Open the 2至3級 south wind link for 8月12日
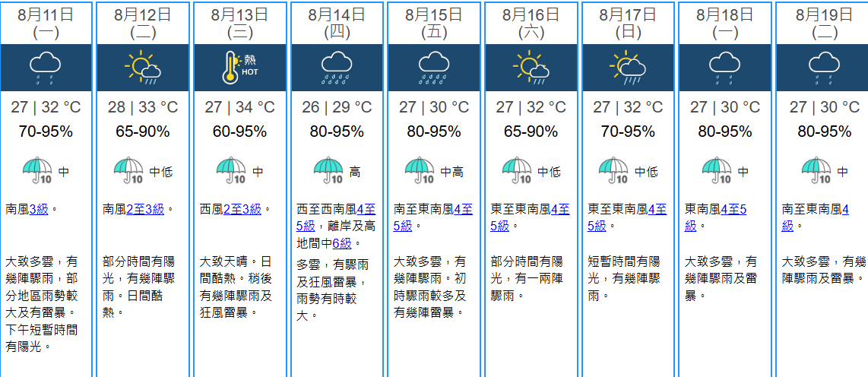The width and height of the screenshot is (868, 377). coord(146,209)
